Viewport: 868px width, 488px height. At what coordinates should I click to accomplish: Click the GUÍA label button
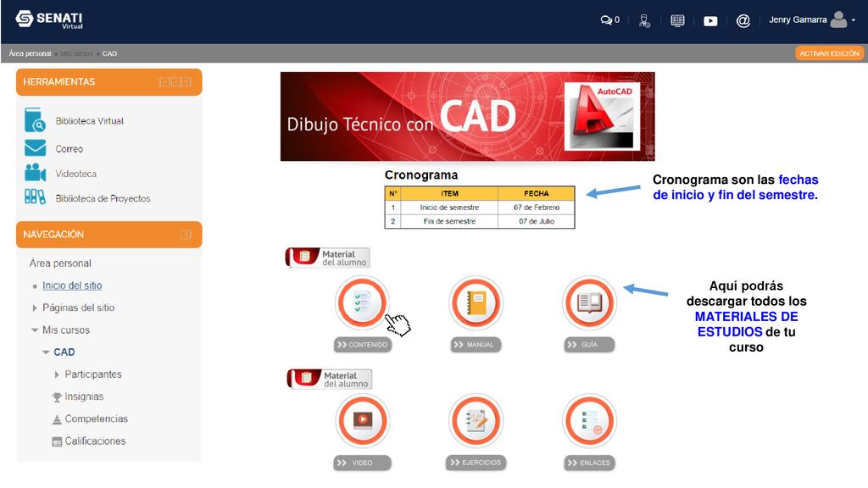click(590, 345)
